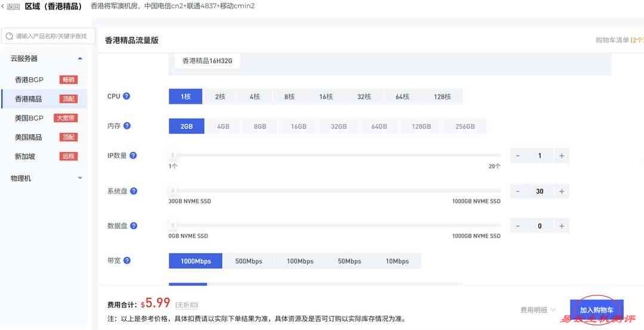Select 4GB memory option
Screen dimensions: 644x330
223,126
